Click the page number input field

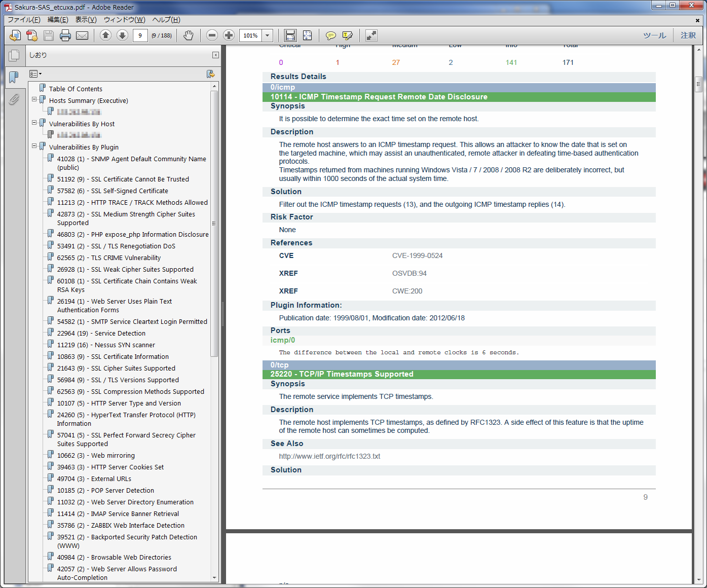140,35
